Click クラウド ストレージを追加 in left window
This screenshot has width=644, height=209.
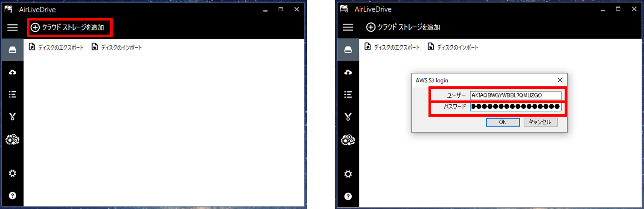67,27
